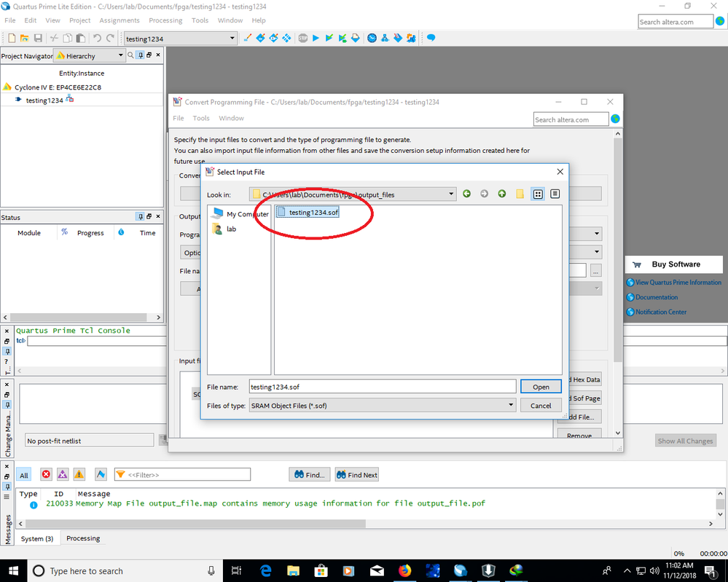Open the Project menu

80,20
